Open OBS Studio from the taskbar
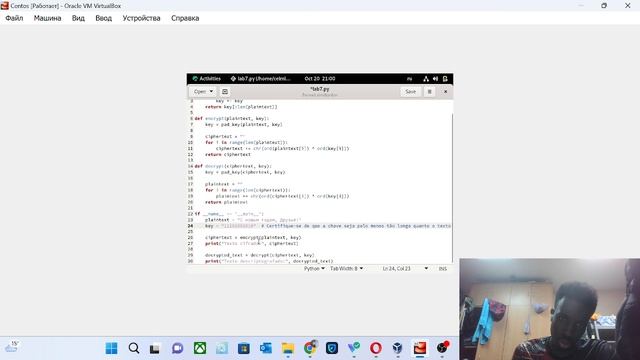Viewport: 640px width, 360px height. pos(442,348)
